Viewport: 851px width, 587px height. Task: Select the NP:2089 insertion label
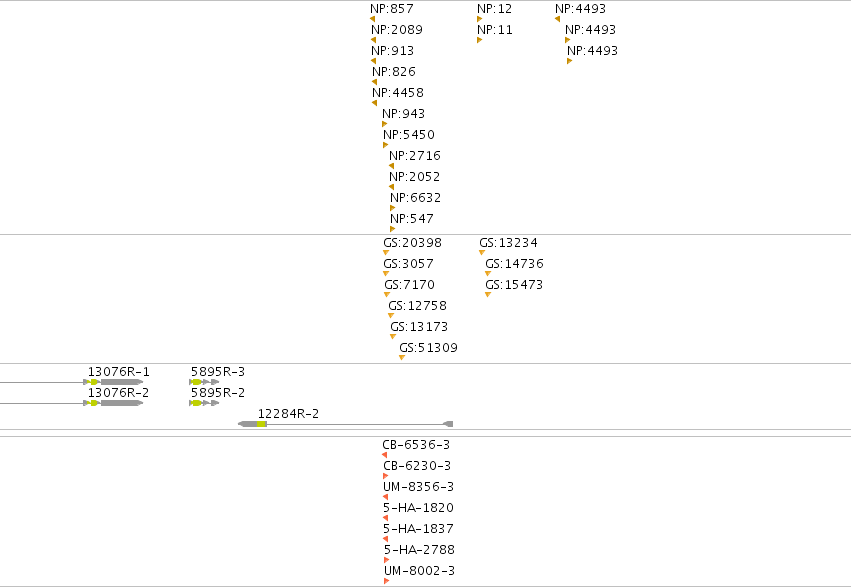397,30
